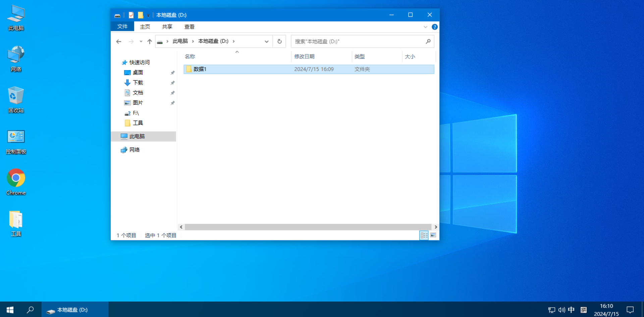Go up one folder level

[x=150, y=42]
